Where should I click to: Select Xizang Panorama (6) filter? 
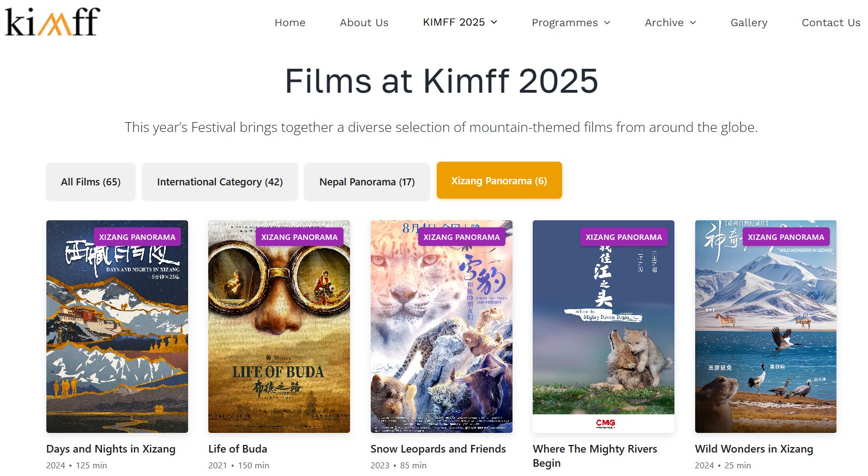(x=499, y=180)
